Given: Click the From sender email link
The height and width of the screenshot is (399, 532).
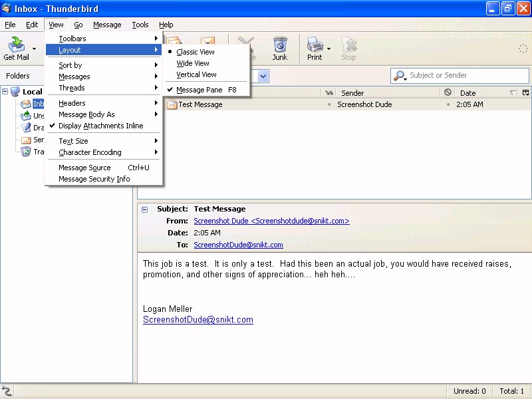Looking at the screenshot, I should [271, 221].
